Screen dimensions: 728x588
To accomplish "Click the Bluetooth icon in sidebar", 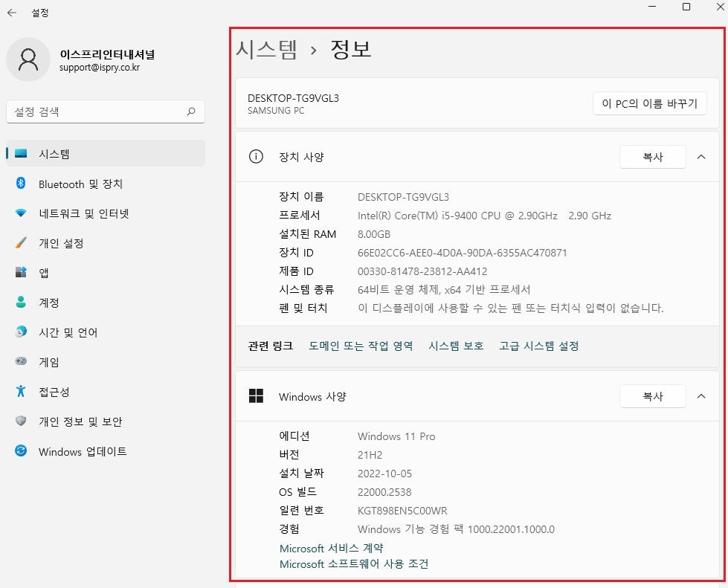I will (x=21, y=184).
